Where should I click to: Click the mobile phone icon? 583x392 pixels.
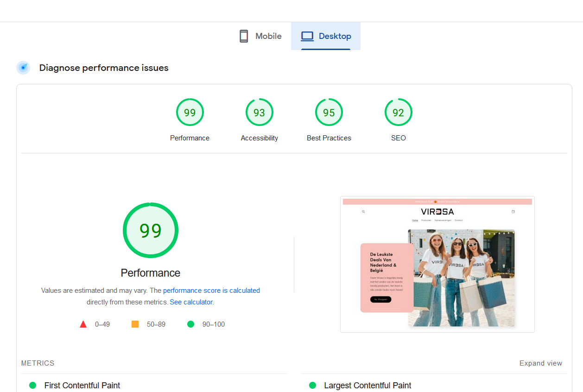[244, 36]
